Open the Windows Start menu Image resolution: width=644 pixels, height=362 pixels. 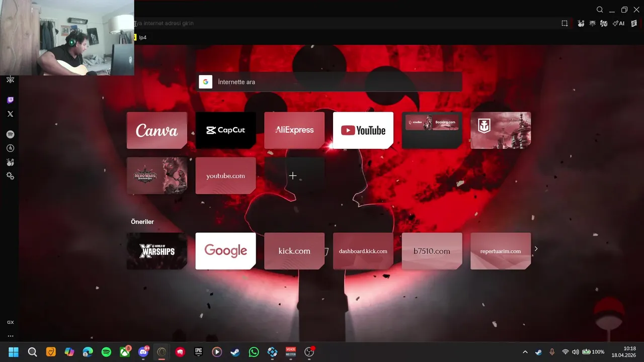coord(14,352)
